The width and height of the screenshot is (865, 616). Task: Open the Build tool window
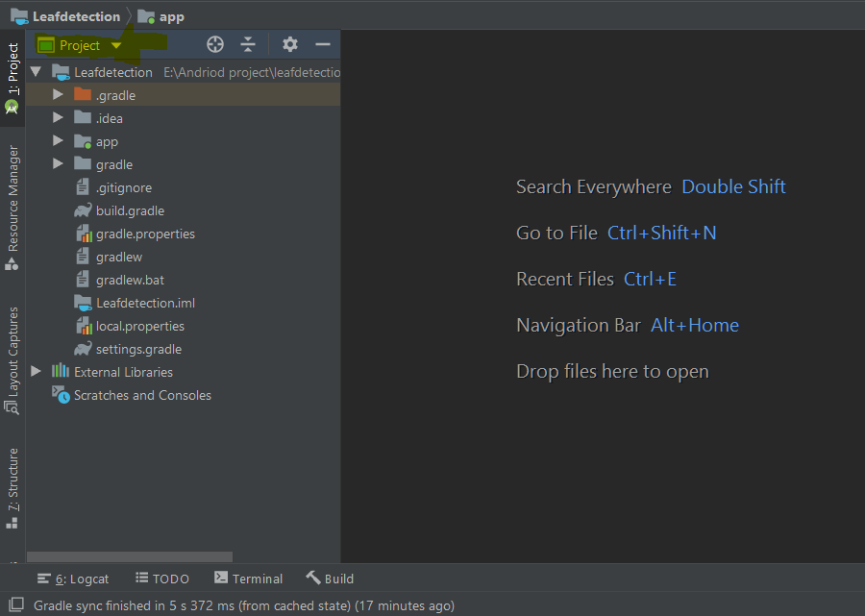click(x=330, y=579)
